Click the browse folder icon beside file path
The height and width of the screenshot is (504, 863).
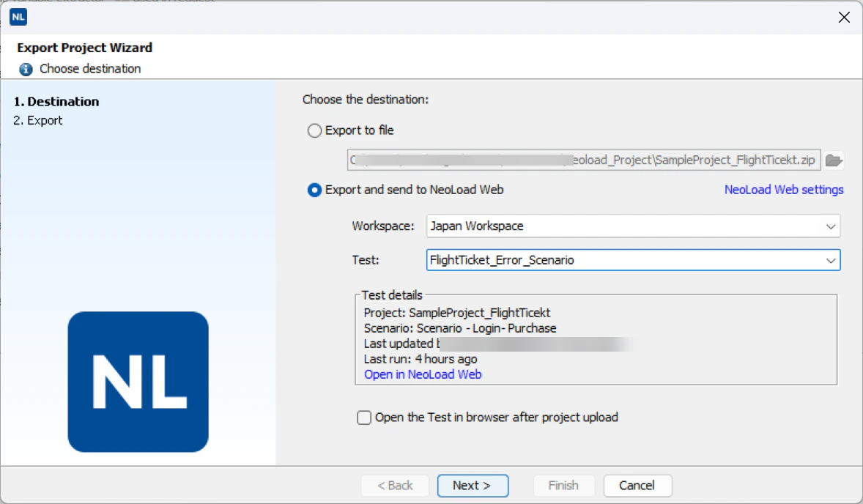pos(834,160)
